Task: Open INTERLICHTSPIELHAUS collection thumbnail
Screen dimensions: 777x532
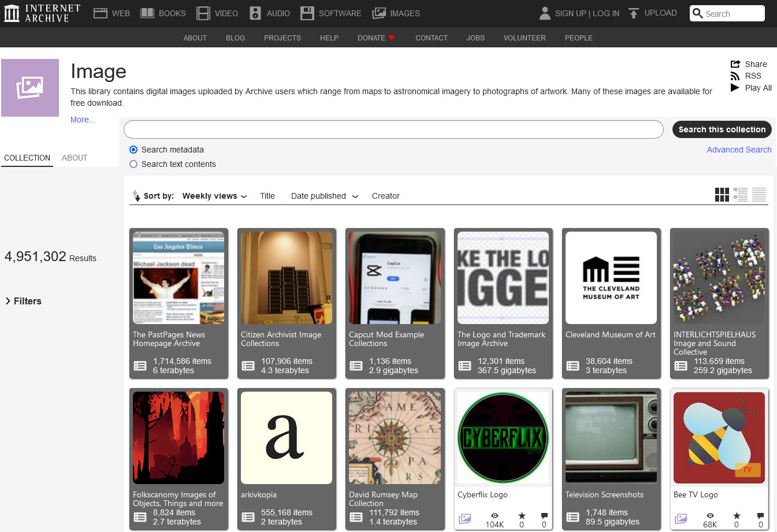Action: click(x=719, y=278)
